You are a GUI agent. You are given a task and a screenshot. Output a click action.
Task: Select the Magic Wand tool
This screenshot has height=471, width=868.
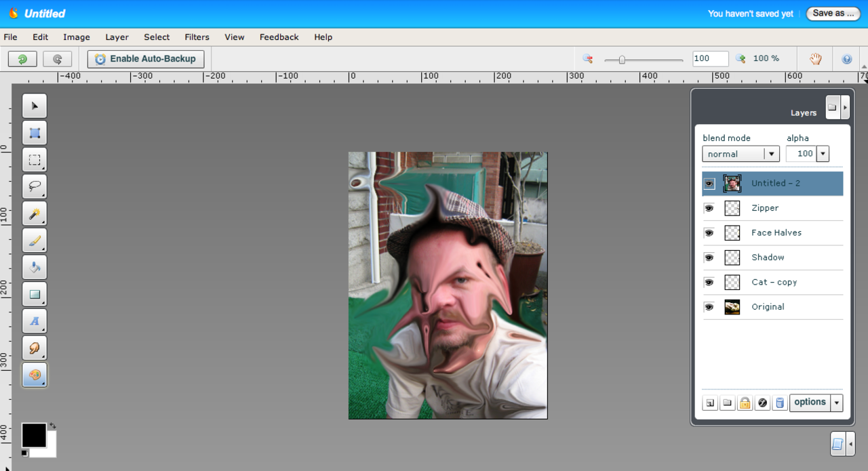[35, 213]
